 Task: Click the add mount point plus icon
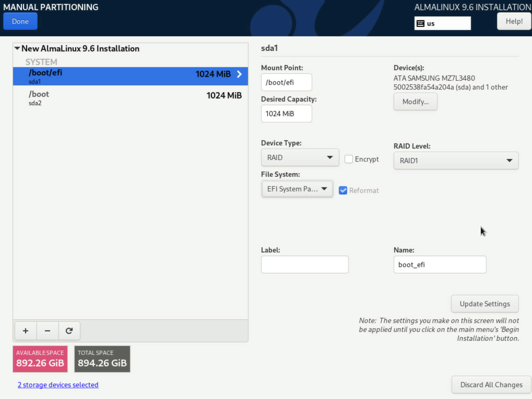click(26, 331)
